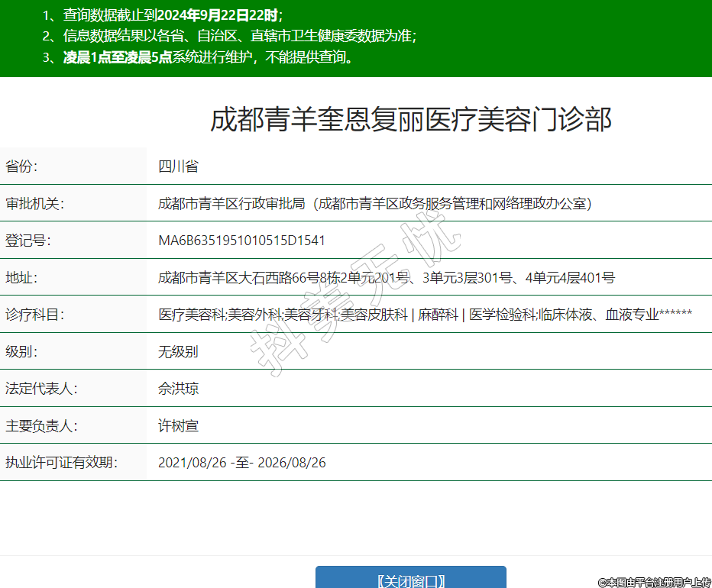Viewport: 712px width, 588px height.
Task: Click the registration number MA6B6351951010515D1541
Action: [241, 241]
